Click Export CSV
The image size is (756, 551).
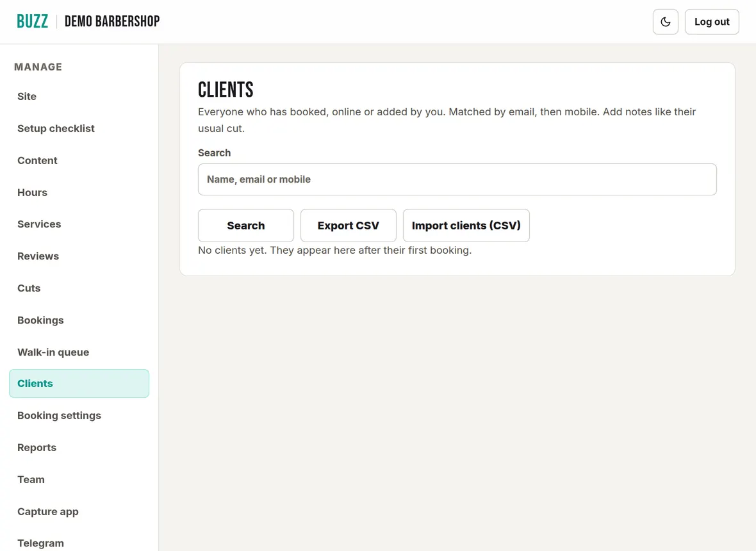348,226
